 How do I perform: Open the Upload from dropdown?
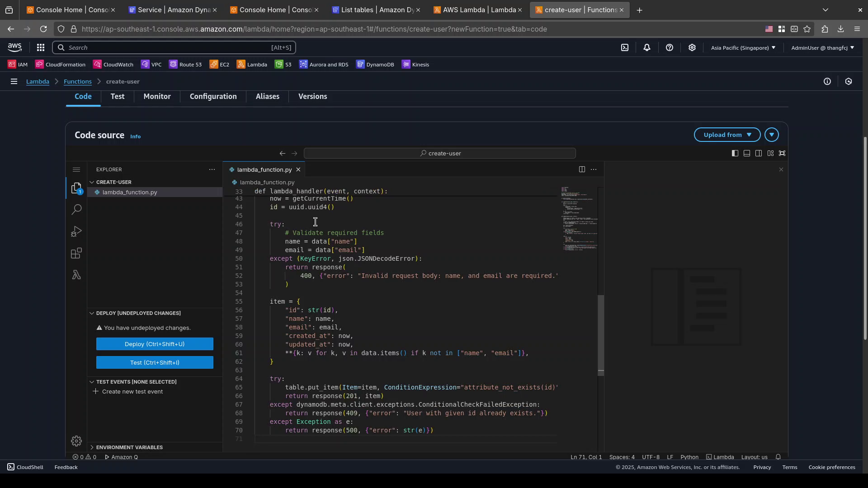click(727, 135)
